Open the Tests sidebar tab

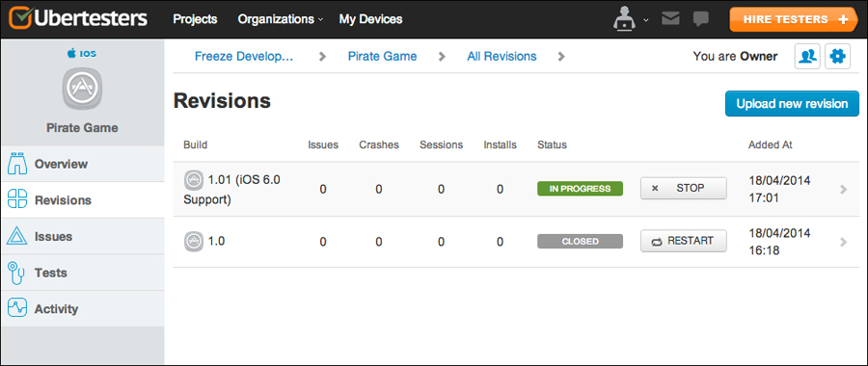[x=83, y=273]
